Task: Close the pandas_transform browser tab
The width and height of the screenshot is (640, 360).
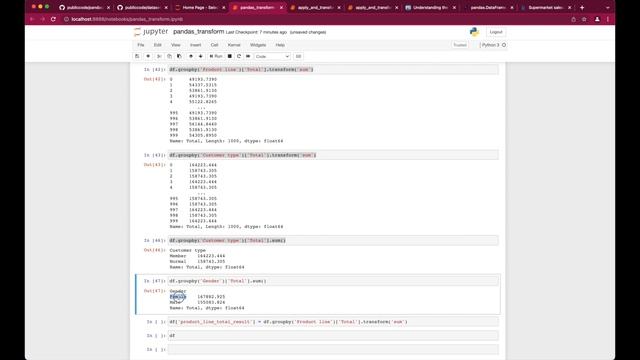Action: click(x=281, y=7)
